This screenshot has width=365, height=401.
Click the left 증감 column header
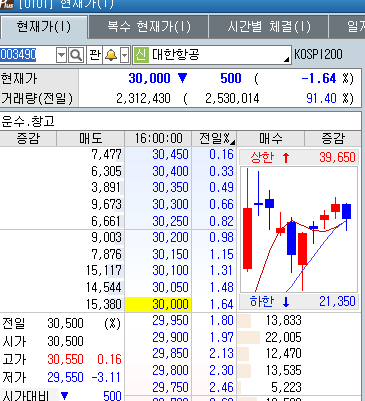point(28,138)
